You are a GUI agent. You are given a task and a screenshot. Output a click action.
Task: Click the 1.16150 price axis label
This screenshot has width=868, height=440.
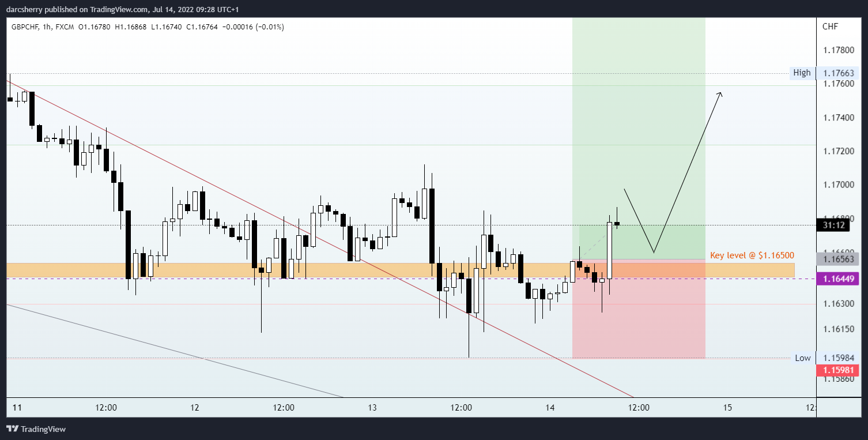[x=839, y=329]
